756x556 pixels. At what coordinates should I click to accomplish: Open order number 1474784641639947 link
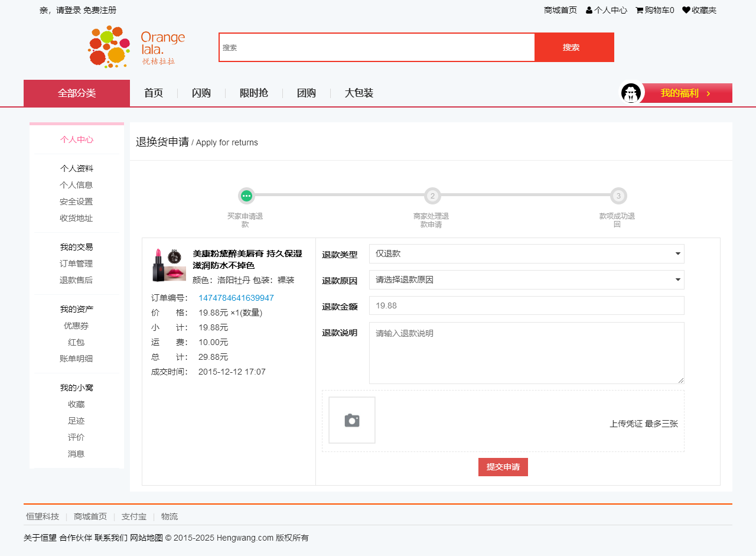coord(236,298)
